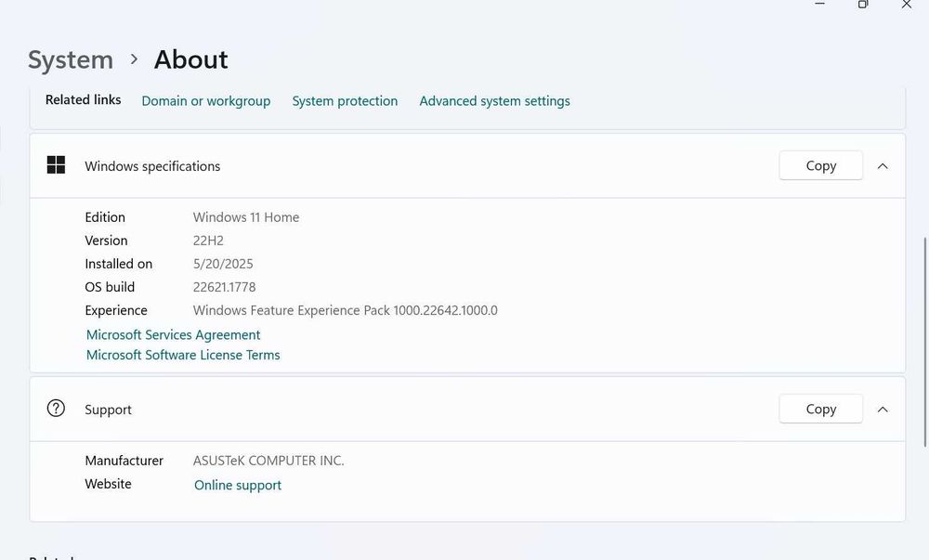
Task: Open System protection settings
Action: coord(345,101)
